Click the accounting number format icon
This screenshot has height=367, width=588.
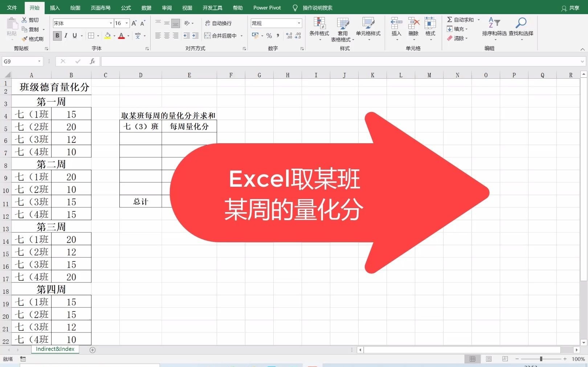(x=255, y=36)
